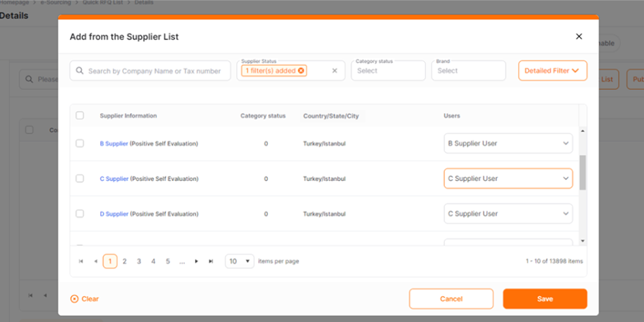Open the C Supplier link
Image resolution: width=644 pixels, height=322 pixels.
[114, 178]
